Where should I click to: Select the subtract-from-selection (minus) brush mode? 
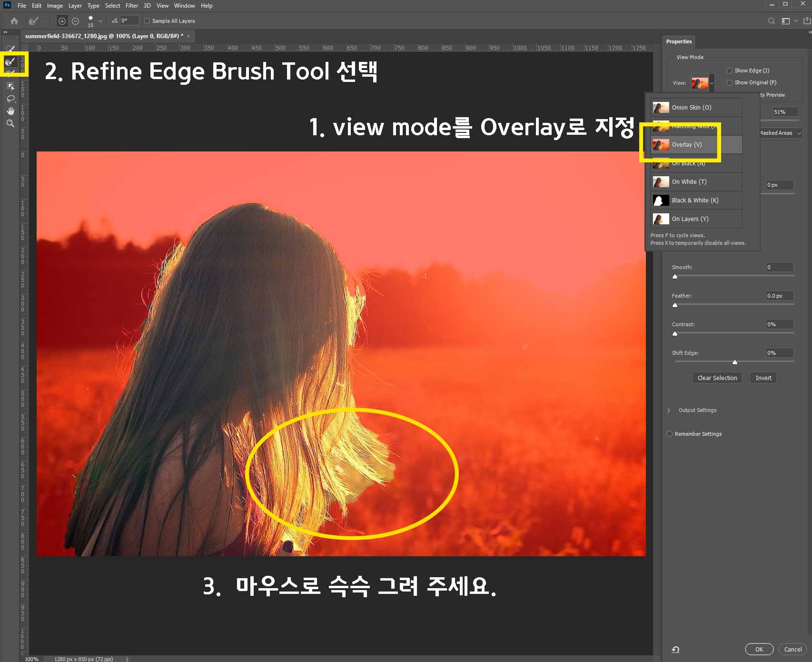(x=75, y=21)
